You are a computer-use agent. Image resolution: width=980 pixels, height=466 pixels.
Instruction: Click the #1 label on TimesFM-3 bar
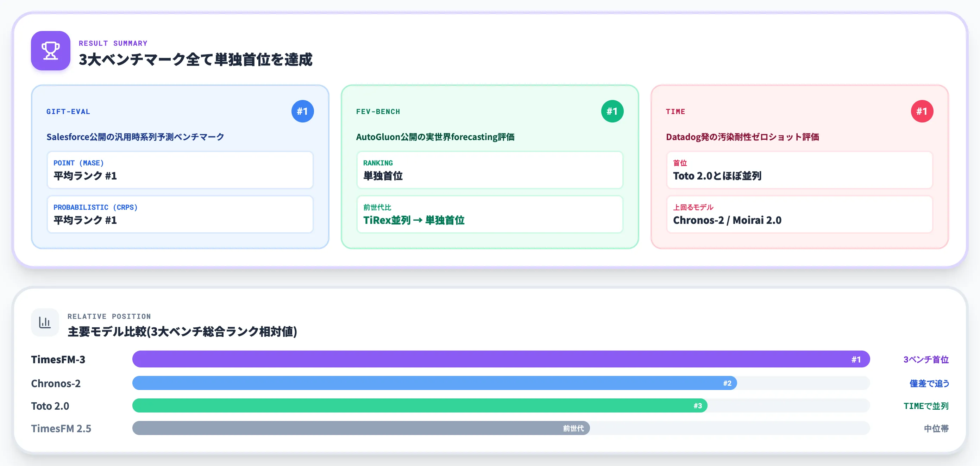(856, 359)
